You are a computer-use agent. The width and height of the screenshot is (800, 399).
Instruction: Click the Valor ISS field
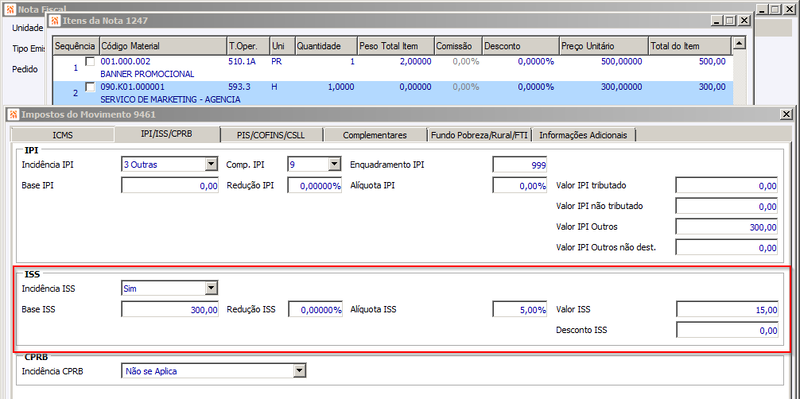pos(727,309)
